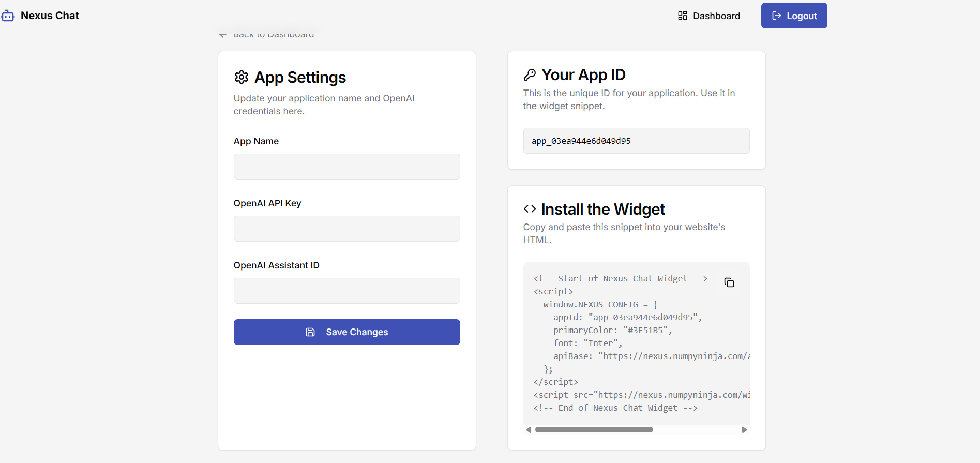Click the snippet scrollbar right arrow
Image resolution: width=980 pixels, height=463 pixels.
point(744,430)
